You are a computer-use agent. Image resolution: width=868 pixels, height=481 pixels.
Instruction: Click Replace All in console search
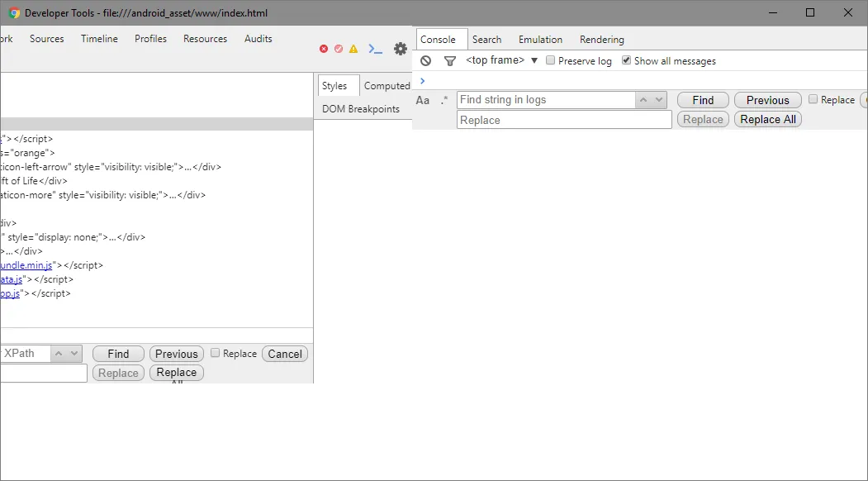[768, 119]
